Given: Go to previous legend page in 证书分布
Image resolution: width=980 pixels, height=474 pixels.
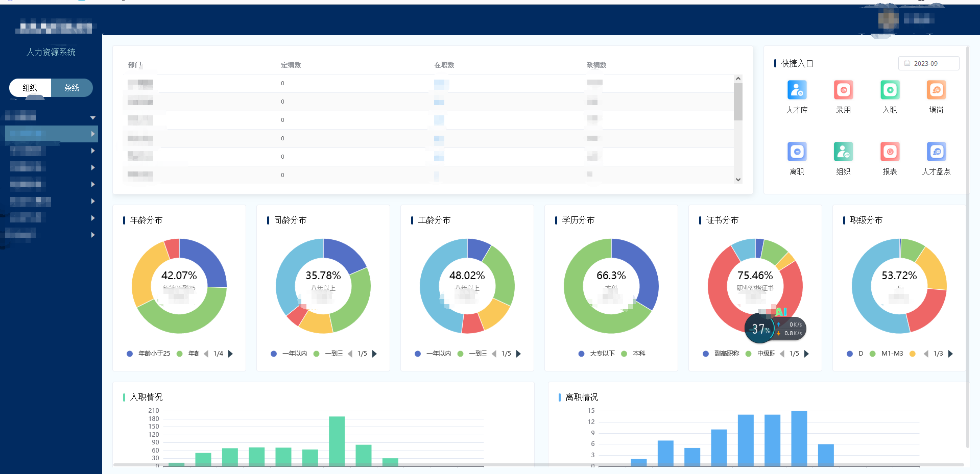Looking at the screenshot, I should pos(782,354).
